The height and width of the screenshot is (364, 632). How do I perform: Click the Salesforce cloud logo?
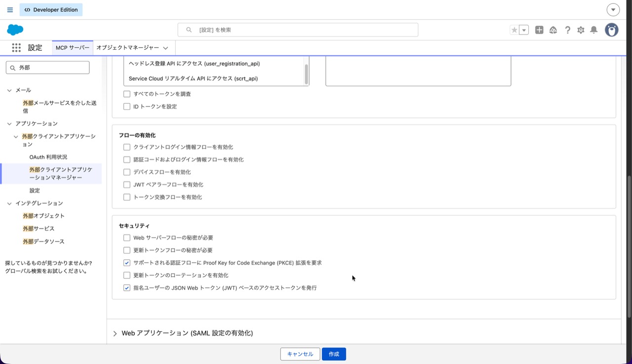tap(15, 30)
